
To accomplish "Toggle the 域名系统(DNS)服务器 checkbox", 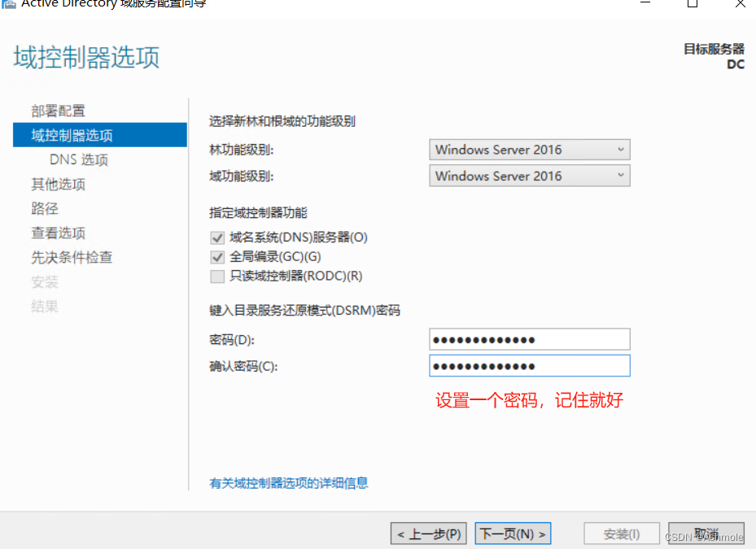I will tap(217, 237).
